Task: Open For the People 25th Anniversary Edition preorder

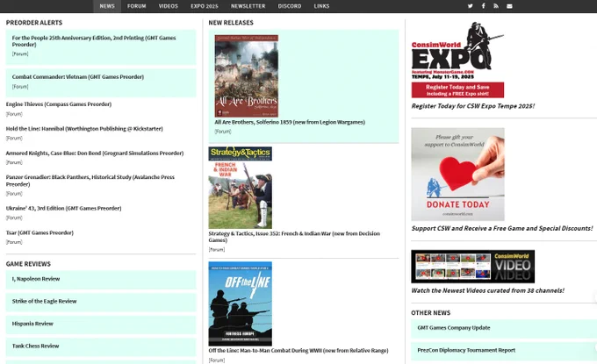Action: [94, 41]
